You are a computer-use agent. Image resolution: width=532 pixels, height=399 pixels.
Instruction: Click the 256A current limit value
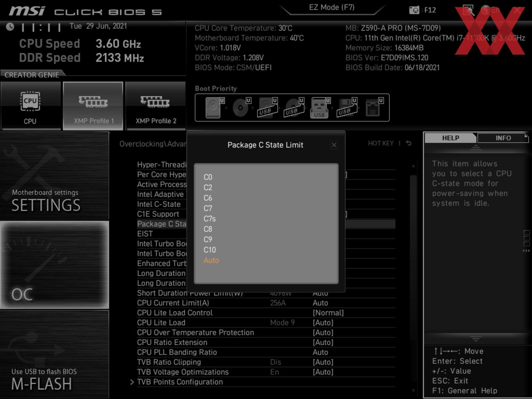(278, 303)
